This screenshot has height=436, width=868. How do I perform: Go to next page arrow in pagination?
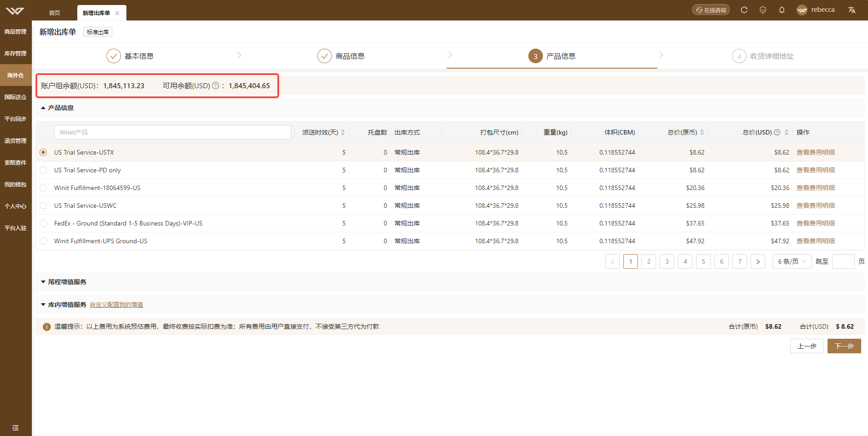click(x=758, y=261)
